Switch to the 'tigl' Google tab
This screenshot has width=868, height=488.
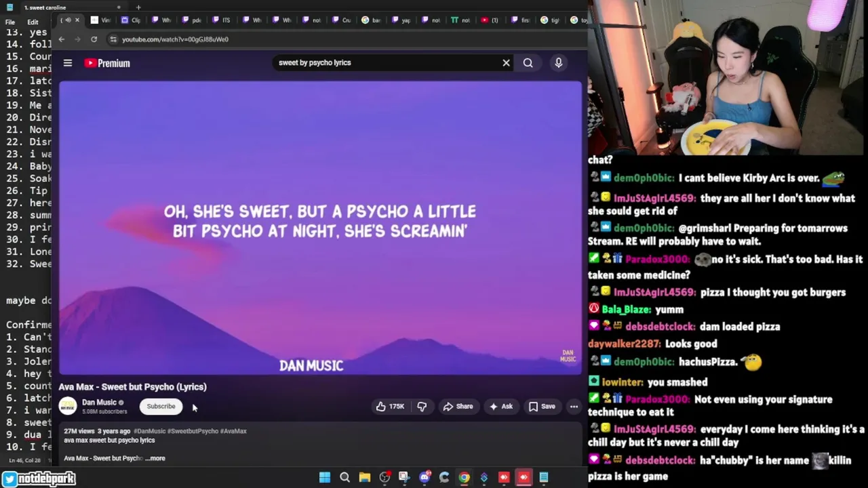[549, 20]
